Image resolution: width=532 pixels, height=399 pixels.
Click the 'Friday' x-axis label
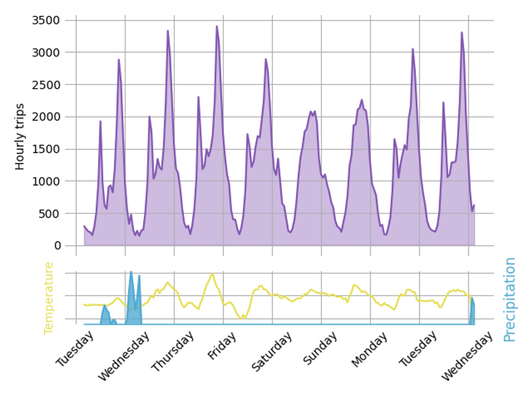(x=222, y=346)
